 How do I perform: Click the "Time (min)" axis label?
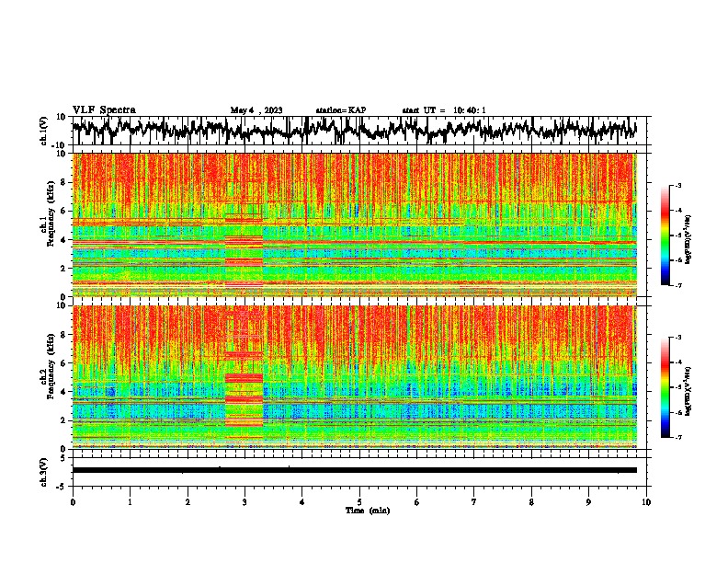(x=368, y=511)
